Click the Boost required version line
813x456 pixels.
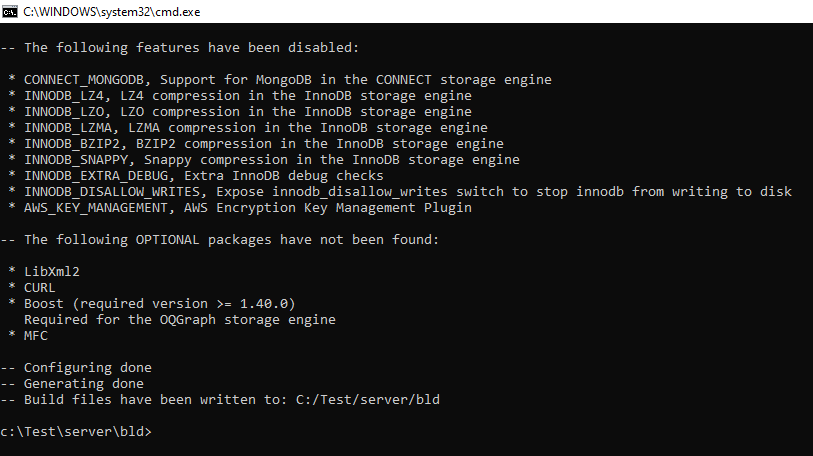pyautogui.click(x=160, y=304)
